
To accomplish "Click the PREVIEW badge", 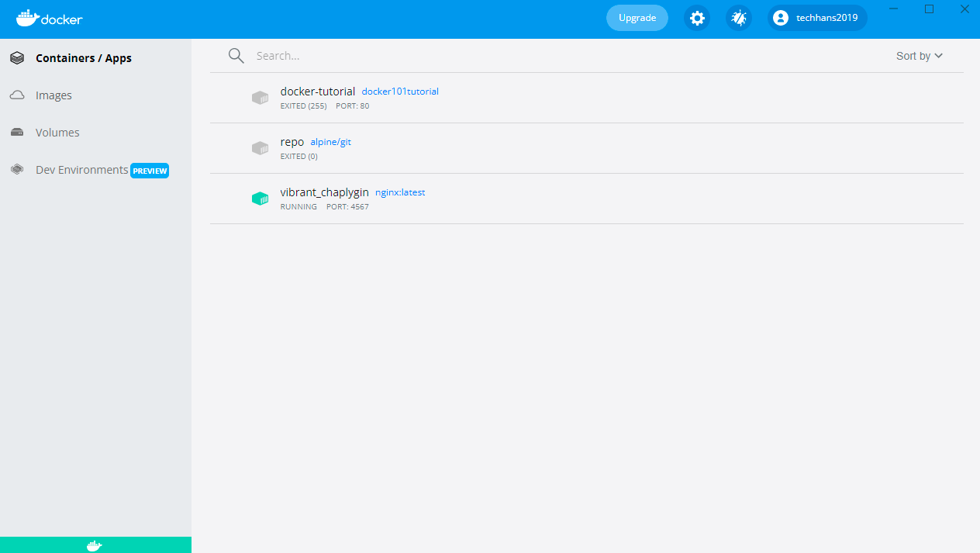I will (150, 171).
